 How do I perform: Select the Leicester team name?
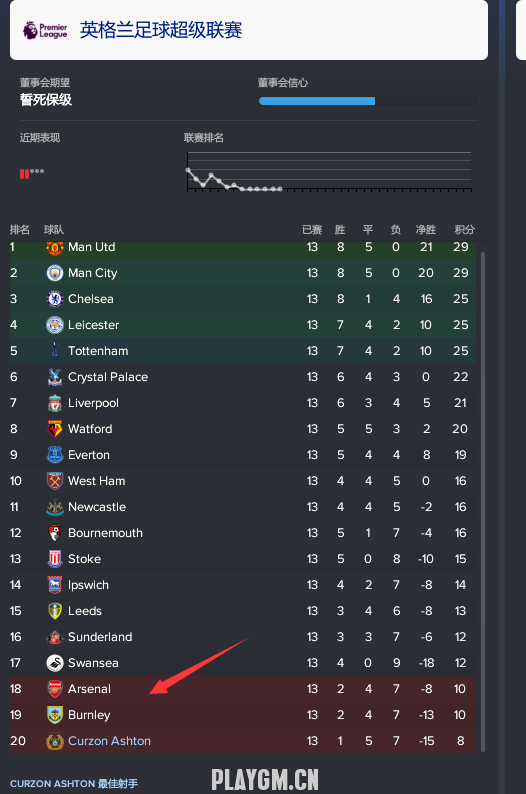(x=94, y=325)
